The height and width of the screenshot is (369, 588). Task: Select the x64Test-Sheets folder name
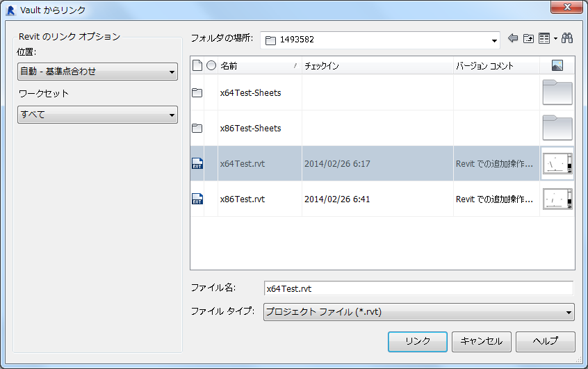point(250,92)
